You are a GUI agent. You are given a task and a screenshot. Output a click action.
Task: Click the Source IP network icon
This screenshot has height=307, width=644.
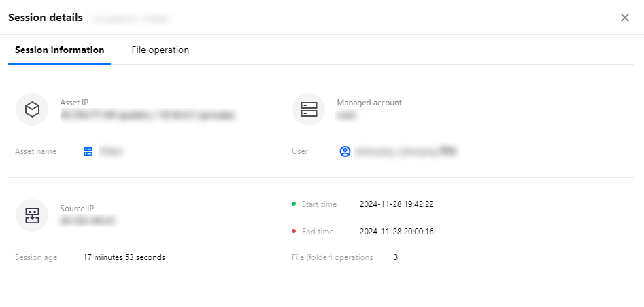click(x=32, y=215)
